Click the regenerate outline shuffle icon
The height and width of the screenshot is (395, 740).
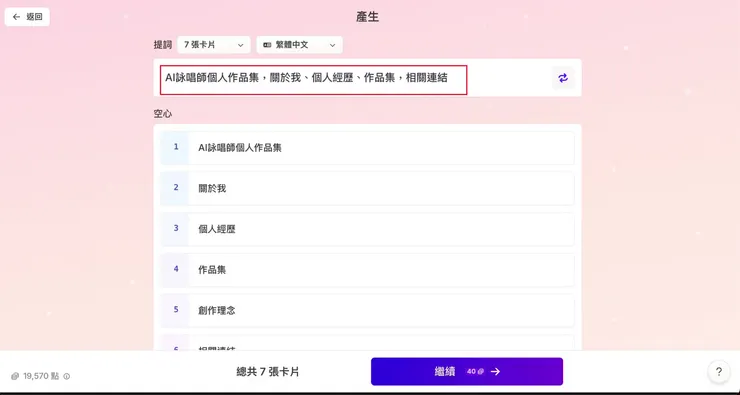tap(563, 78)
